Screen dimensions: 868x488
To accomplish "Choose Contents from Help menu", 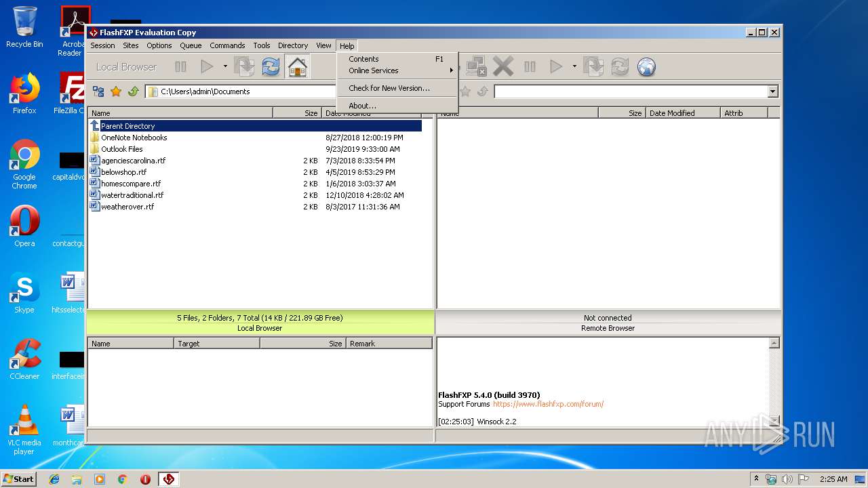I will (x=397, y=59).
